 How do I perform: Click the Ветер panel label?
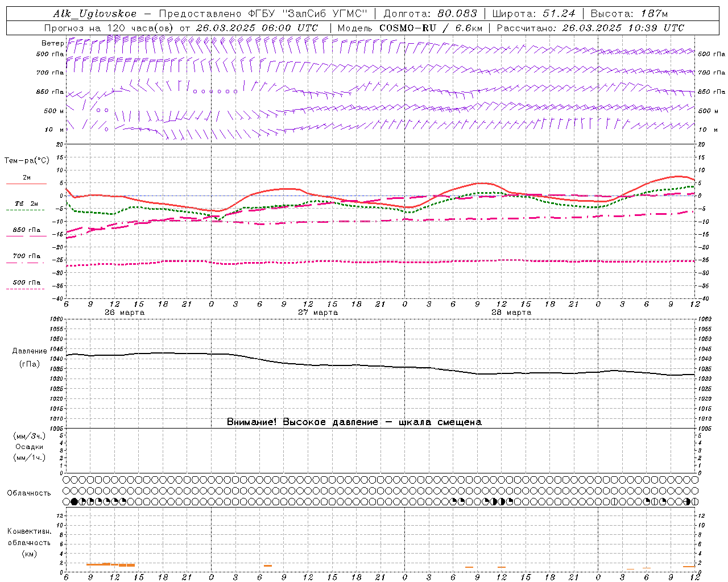(52, 43)
